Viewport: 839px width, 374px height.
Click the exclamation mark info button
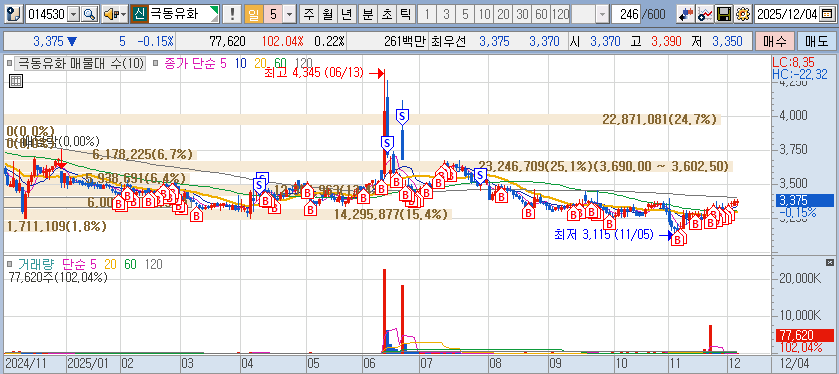232,14
